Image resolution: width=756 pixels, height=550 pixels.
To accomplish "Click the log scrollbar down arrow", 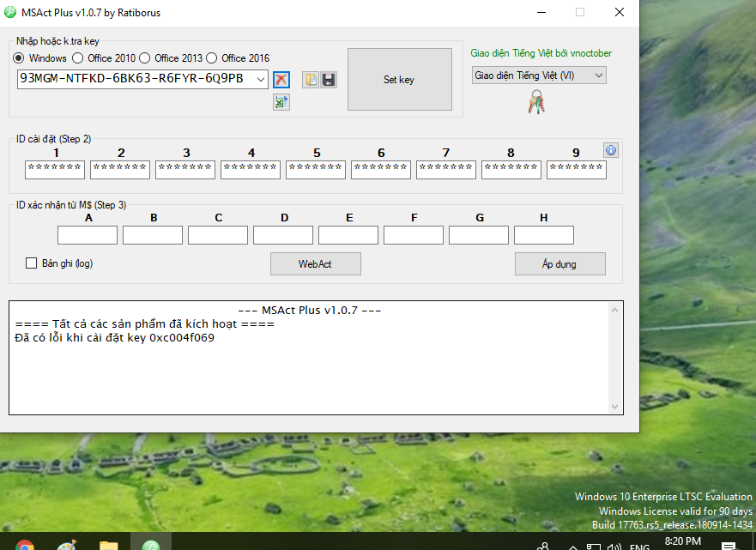I will tap(614, 407).
